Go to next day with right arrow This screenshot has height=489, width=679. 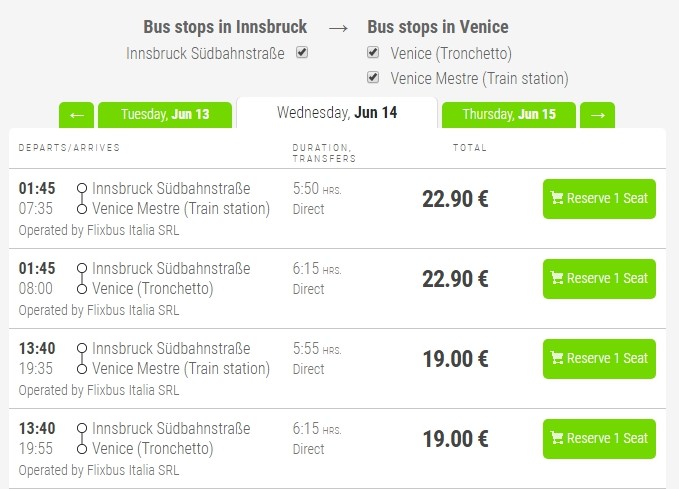[x=597, y=115]
